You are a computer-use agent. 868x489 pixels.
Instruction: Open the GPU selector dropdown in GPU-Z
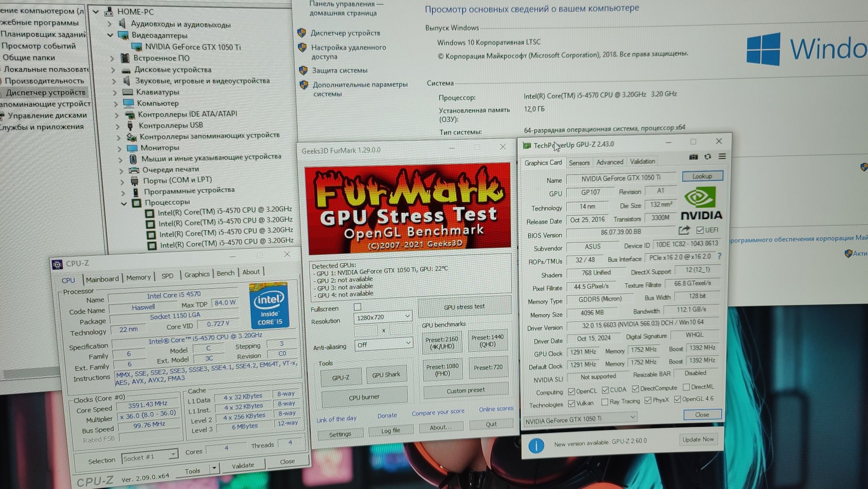pos(580,419)
